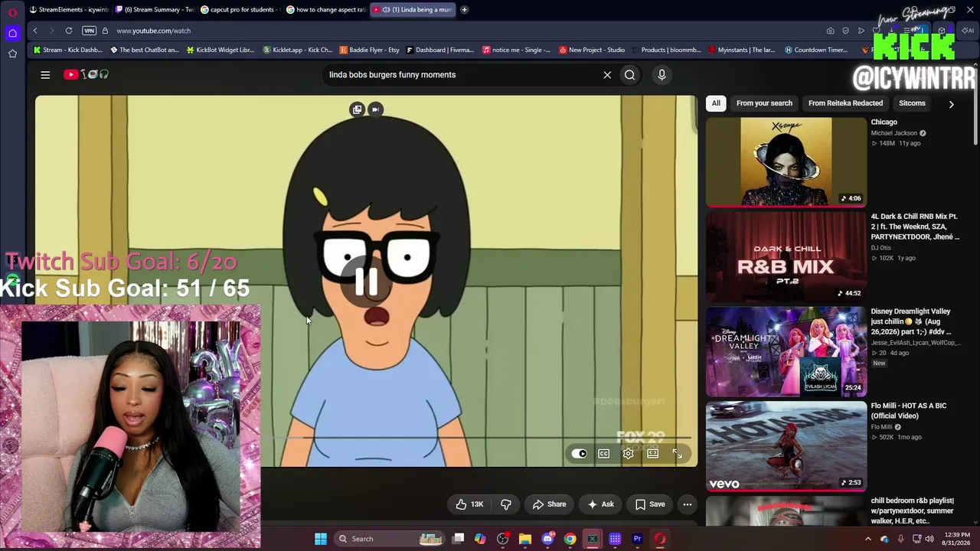The width and height of the screenshot is (980, 551).
Task: Toggle the VPN badge in the address bar
Action: coord(90,31)
